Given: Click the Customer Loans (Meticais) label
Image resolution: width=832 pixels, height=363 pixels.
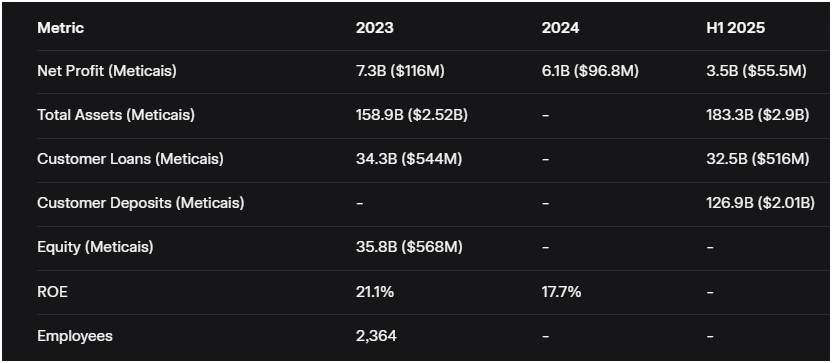Looking at the screenshot, I should click(x=130, y=159).
